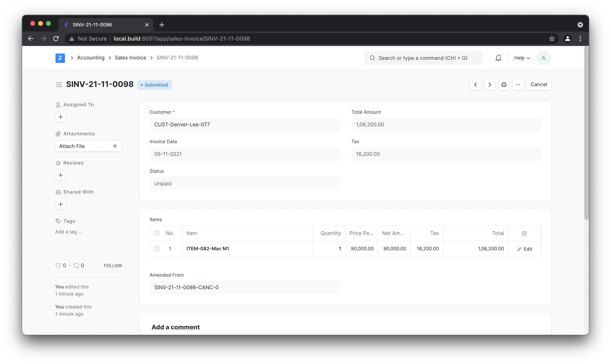Toggle the Follow button for this invoice

pyautogui.click(x=113, y=265)
